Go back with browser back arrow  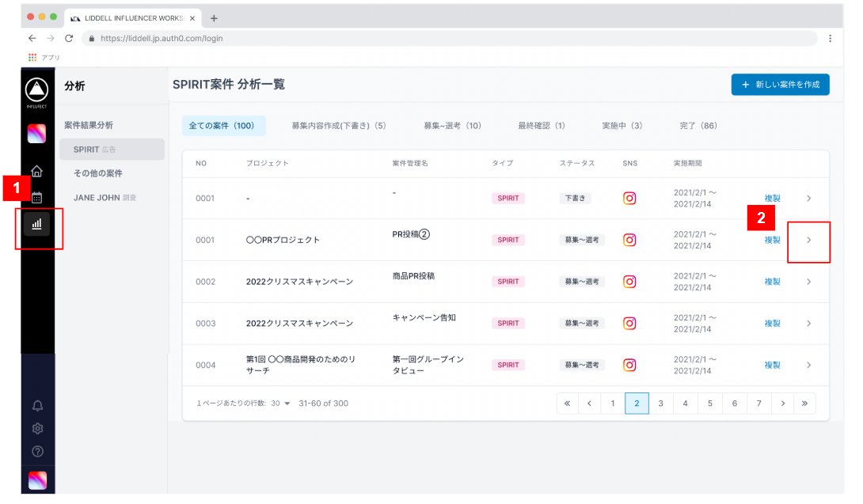[x=32, y=39]
